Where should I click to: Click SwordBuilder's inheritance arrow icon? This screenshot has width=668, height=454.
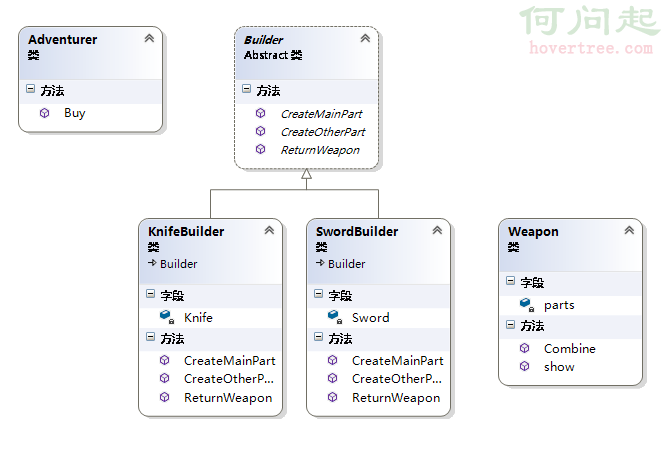[320, 263]
